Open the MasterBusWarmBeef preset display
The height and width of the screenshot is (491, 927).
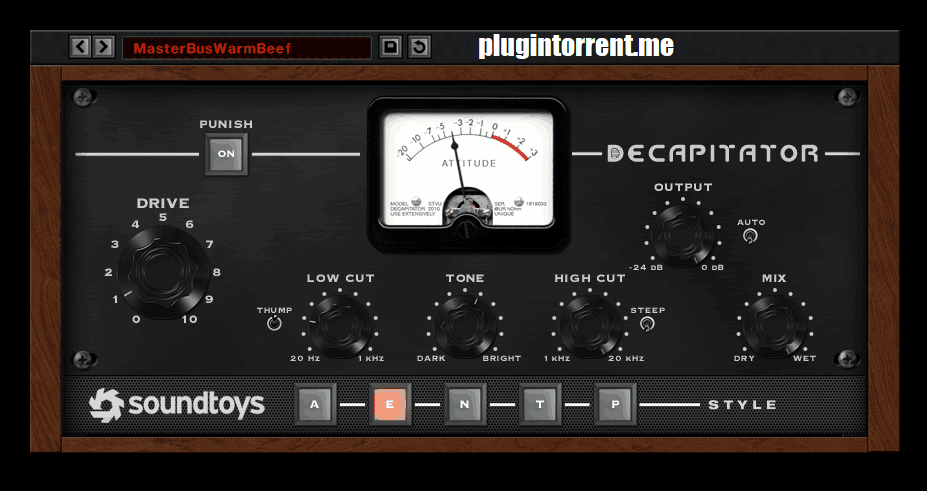(x=247, y=48)
